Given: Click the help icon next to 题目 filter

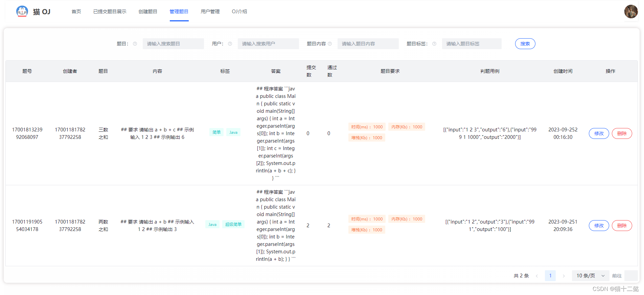Looking at the screenshot, I should (x=135, y=44).
